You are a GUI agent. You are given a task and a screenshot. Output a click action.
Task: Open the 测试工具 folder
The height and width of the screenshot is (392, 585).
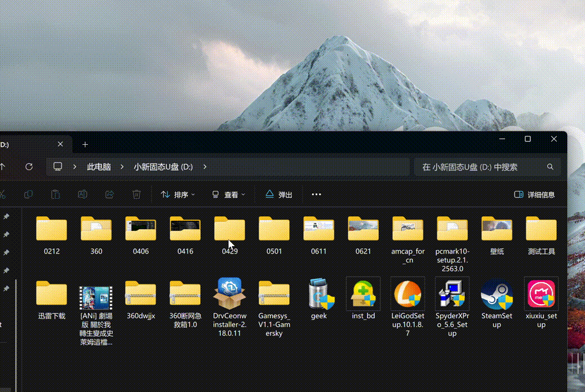pos(542,235)
